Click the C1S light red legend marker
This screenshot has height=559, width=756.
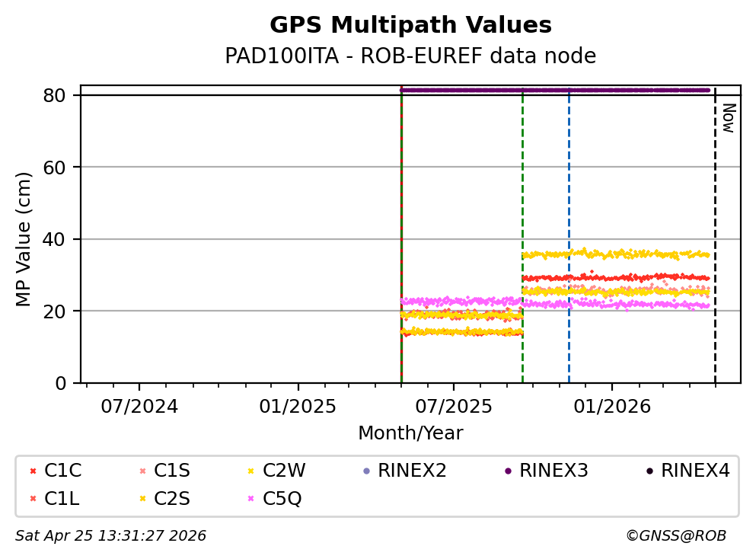(142, 471)
